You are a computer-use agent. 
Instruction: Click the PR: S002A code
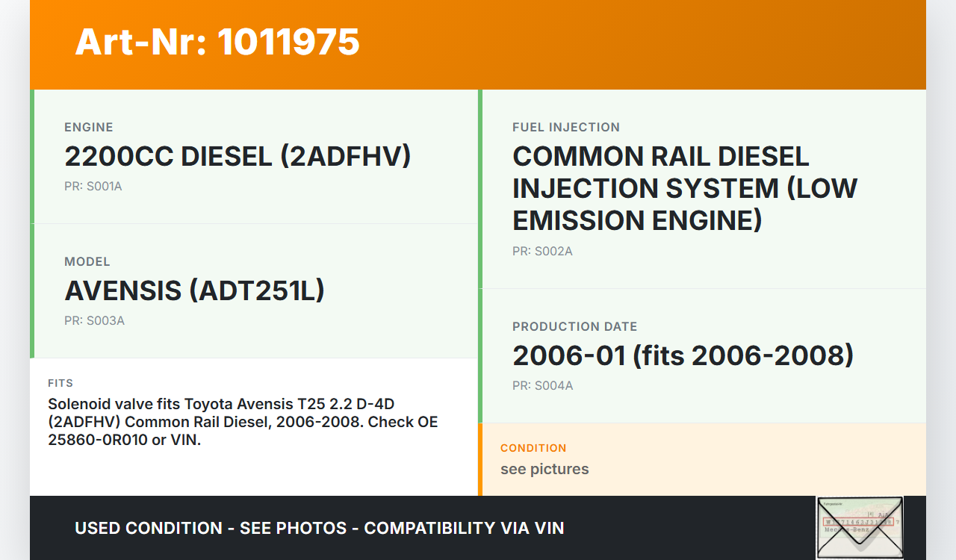[542, 252]
